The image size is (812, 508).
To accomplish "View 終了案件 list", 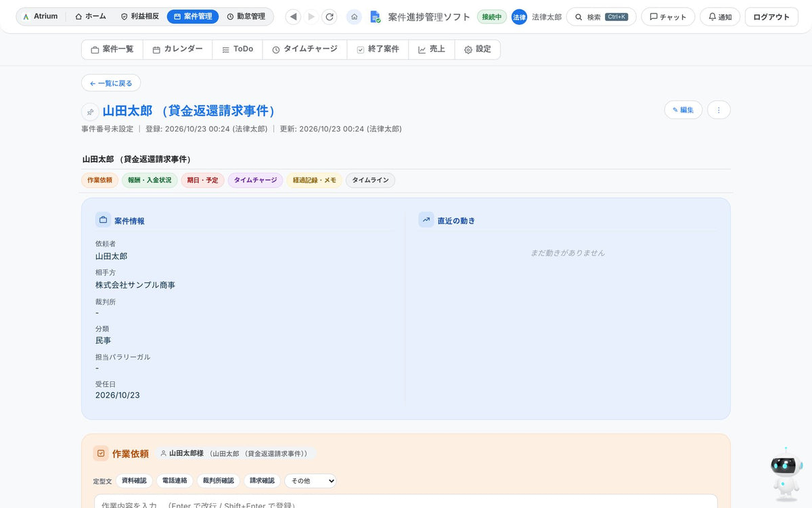I will (378, 49).
